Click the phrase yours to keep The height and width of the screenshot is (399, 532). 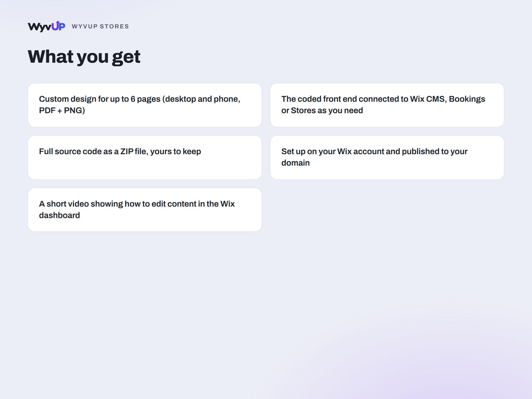click(176, 152)
